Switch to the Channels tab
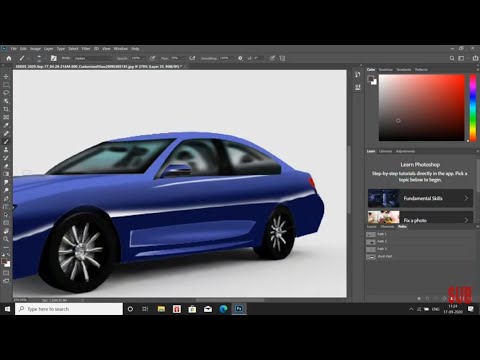Viewport: 480px width, 360px height. tap(387, 227)
